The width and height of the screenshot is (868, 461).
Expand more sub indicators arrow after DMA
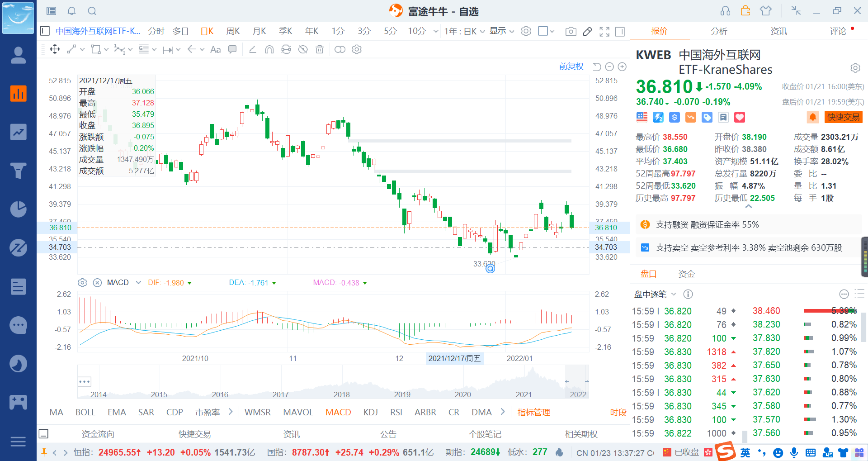pyautogui.click(x=503, y=412)
